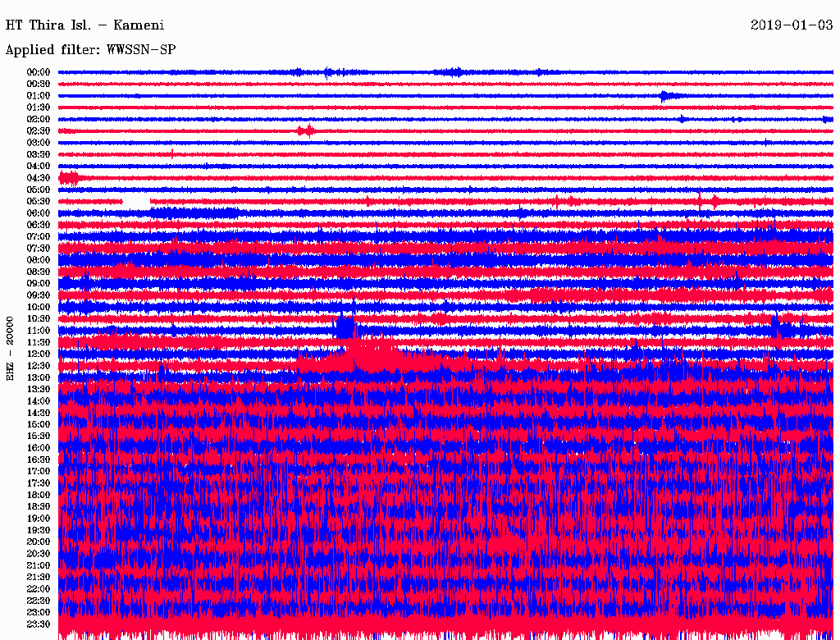
Task: Select the 11:30 time label
Action: click(x=39, y=342)
